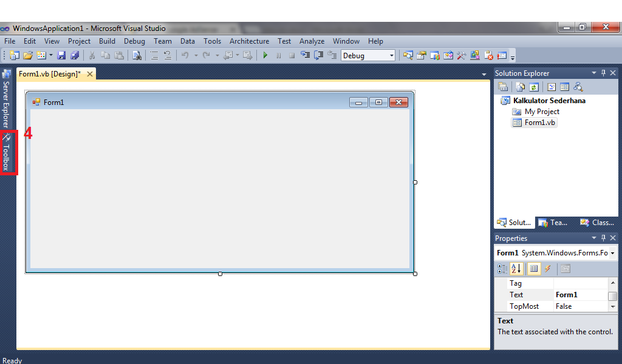This screenshot has width=622, height=364.
Task: Click the Break All pause icon
Action: tap(278, 55)
